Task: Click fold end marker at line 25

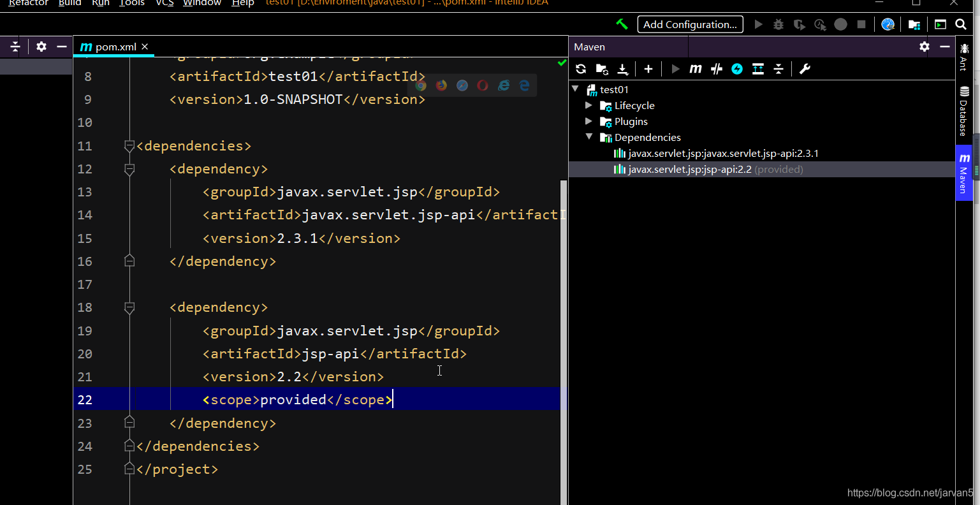Action: [129, 469]
